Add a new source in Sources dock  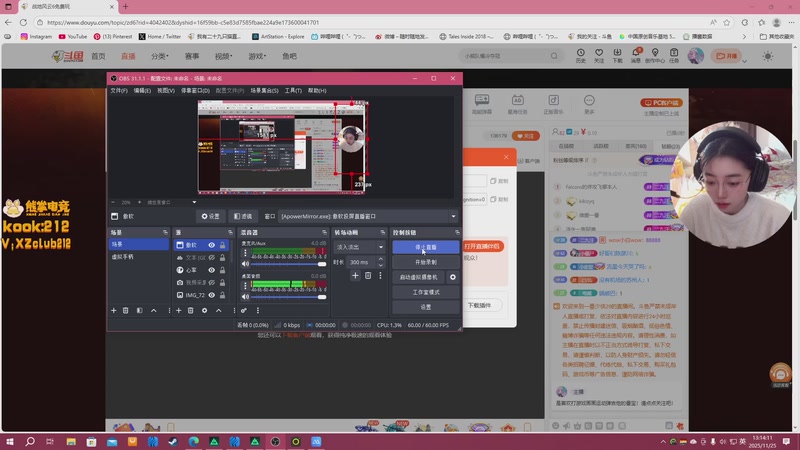click(x=179, y=310)
